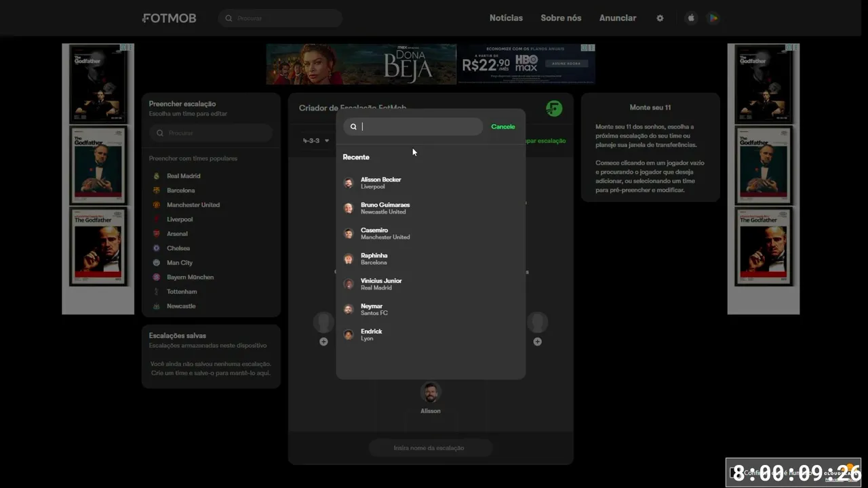Click Liverpool crest icon
This screenshot has height=488, width=868.
(157, 219)
